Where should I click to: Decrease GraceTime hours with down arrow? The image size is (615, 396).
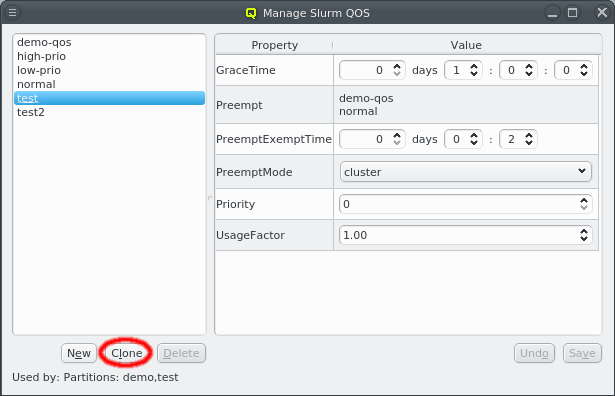474,74
